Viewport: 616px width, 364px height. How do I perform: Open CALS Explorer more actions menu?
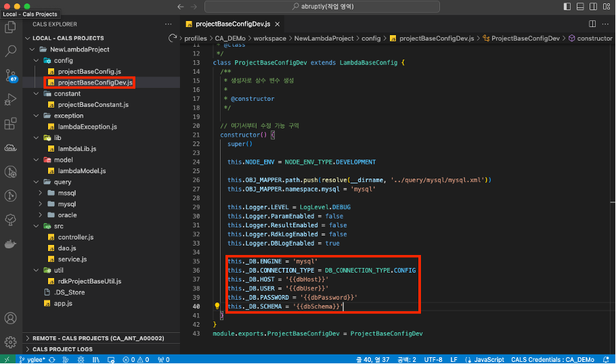(x=168, y=24)
